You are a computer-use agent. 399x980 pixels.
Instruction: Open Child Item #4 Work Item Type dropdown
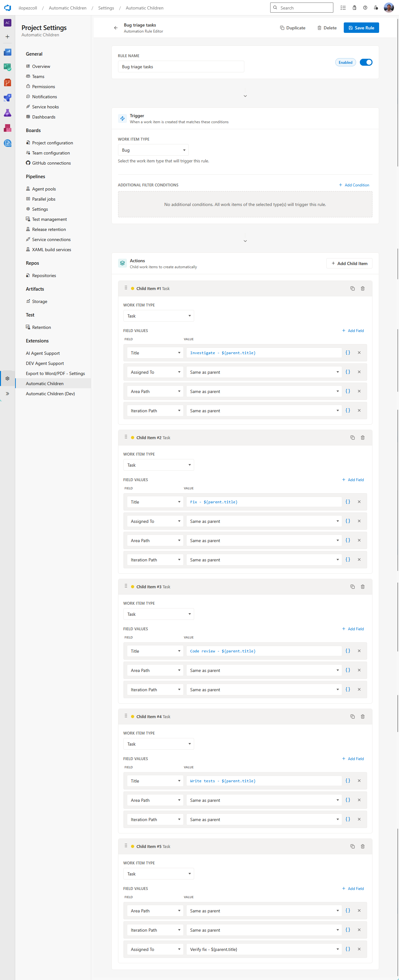[x=158, y=744]
